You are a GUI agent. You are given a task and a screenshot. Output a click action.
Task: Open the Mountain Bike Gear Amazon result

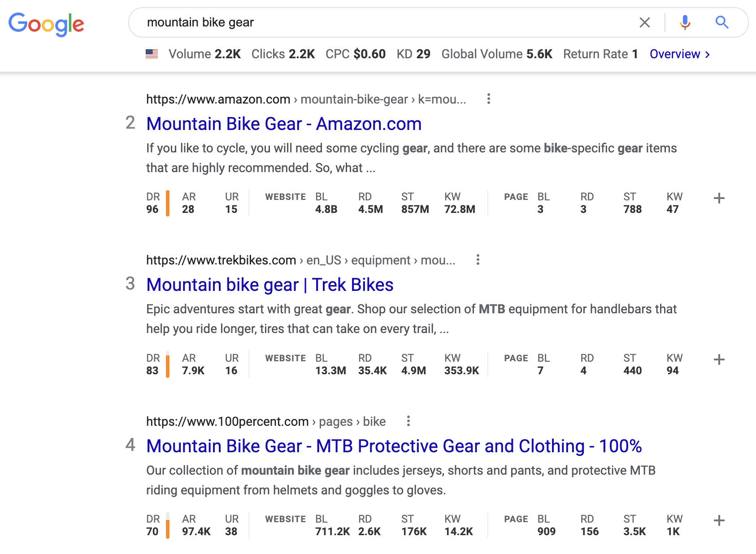tap(284, 124)
